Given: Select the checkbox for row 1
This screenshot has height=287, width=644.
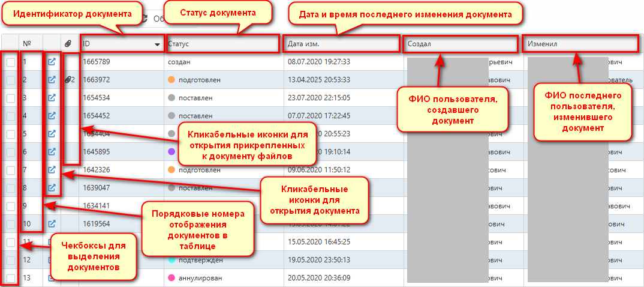Looking at the screenshot, I should [x=11, y=62].
